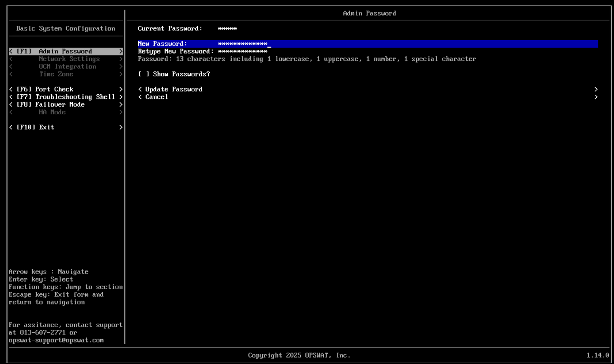Open the F6 Port Check section

pos(54,89)
